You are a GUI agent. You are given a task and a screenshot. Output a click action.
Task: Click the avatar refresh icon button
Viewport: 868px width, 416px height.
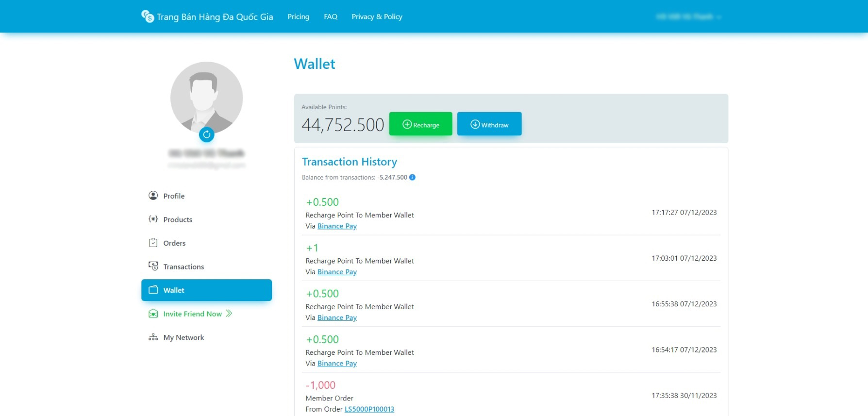point(207,134)
